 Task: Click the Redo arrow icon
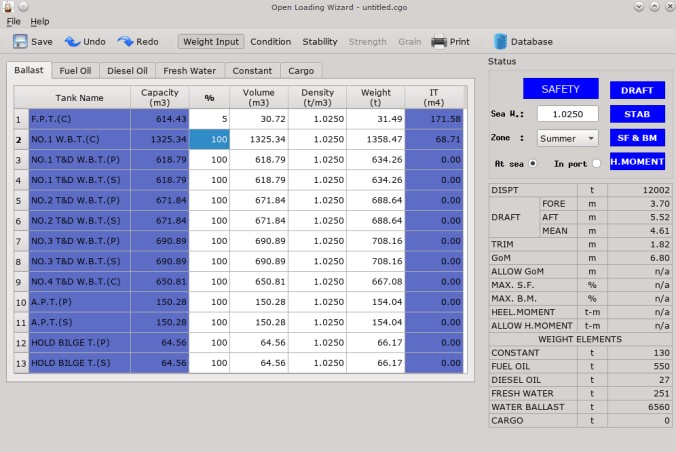pos(126,42)
